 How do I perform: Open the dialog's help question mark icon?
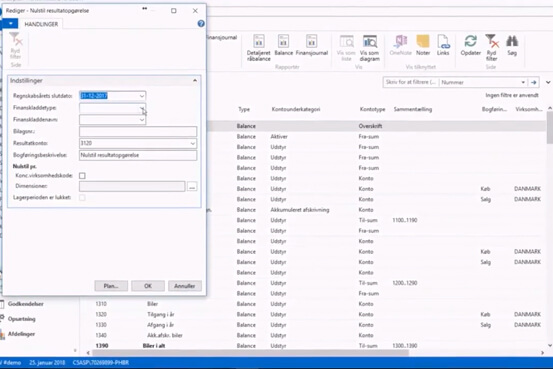point(201,24)
